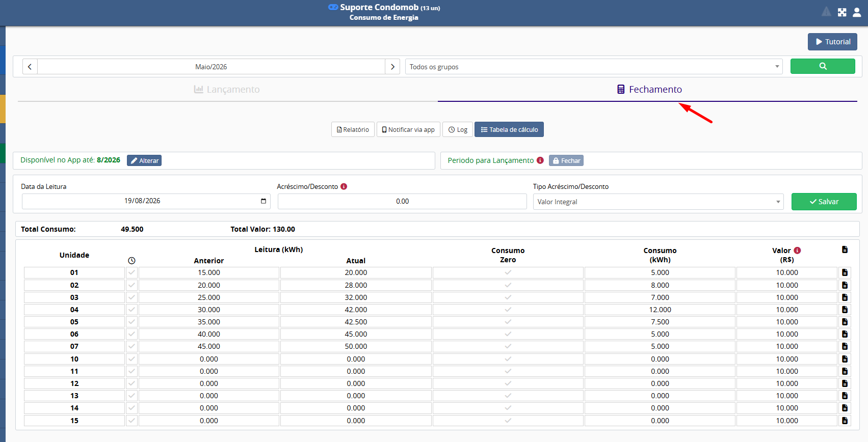
Task: Toggle the Consumo Zero check for unit 05
Action: pyautogui.click(x=508, y=322)
